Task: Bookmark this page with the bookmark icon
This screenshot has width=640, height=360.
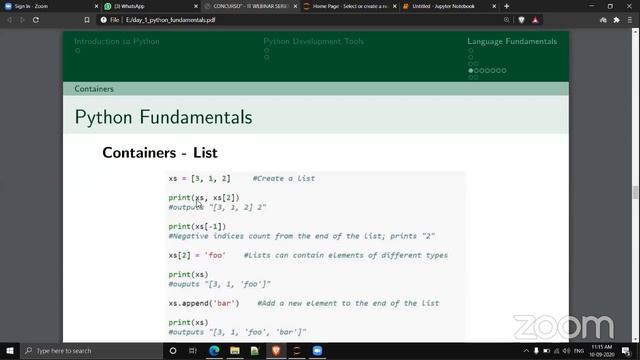Action: point(87,20)
